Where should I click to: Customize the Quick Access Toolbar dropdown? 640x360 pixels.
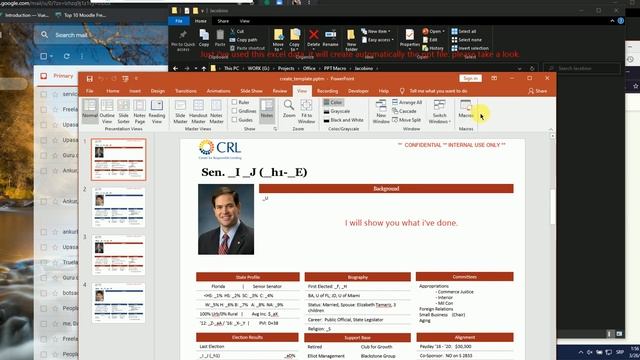pyautogui.click(x=136, y=78)
